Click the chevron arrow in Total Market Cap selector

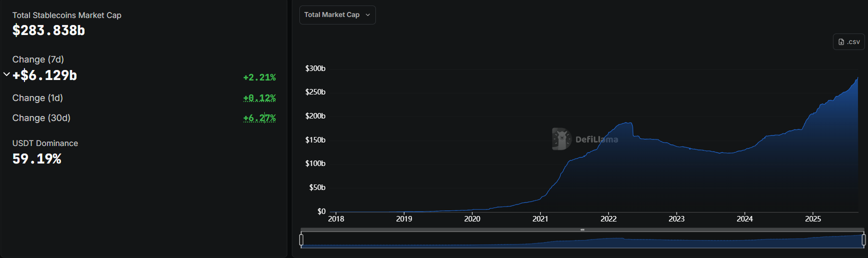coord(368,15)
